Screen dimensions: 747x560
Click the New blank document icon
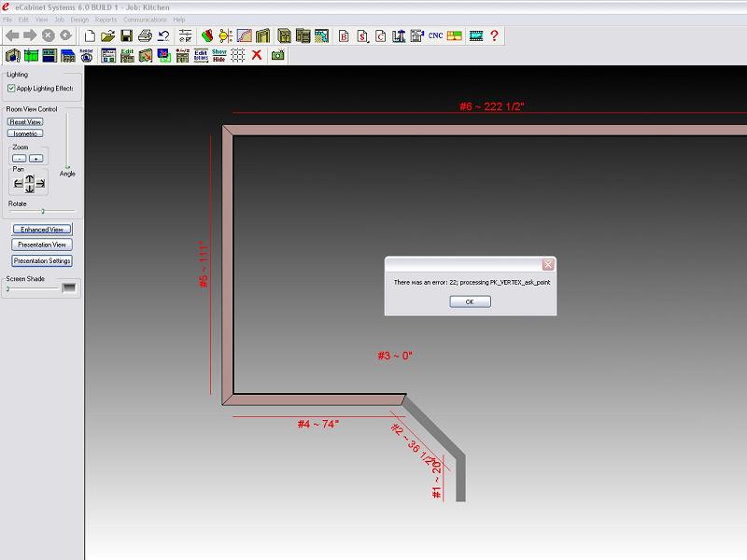click(91, 36)
